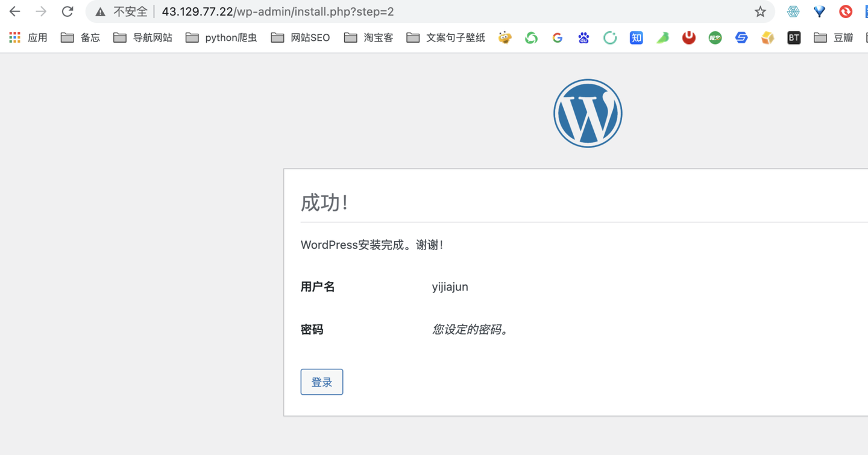Image resolution: width=868 pixels, height=455 pixels.
Task: Go back to the previous page
Action: (14, 11)
